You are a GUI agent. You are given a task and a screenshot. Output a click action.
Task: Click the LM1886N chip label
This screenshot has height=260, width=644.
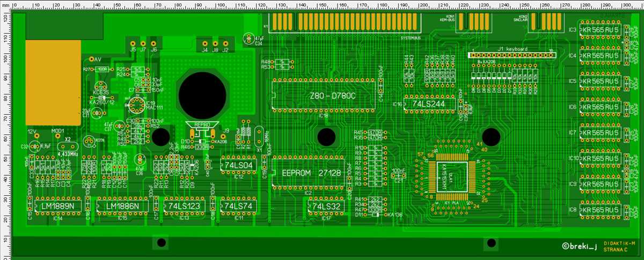pyautogui.click(x=122, y=206)
